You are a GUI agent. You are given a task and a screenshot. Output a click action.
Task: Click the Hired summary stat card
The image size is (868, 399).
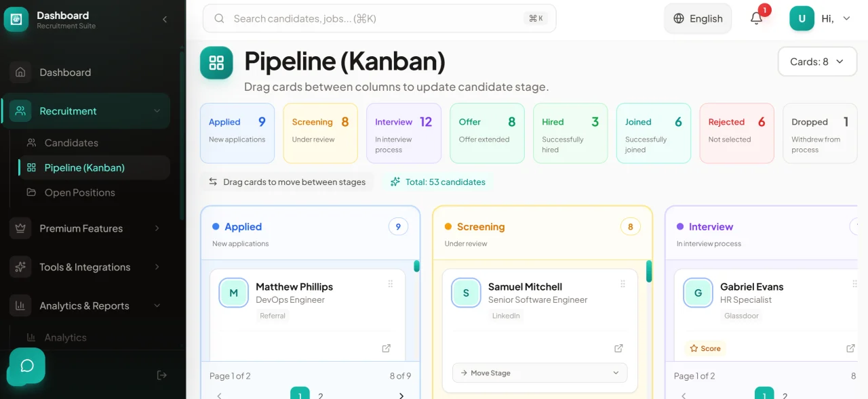click(570, 133)
